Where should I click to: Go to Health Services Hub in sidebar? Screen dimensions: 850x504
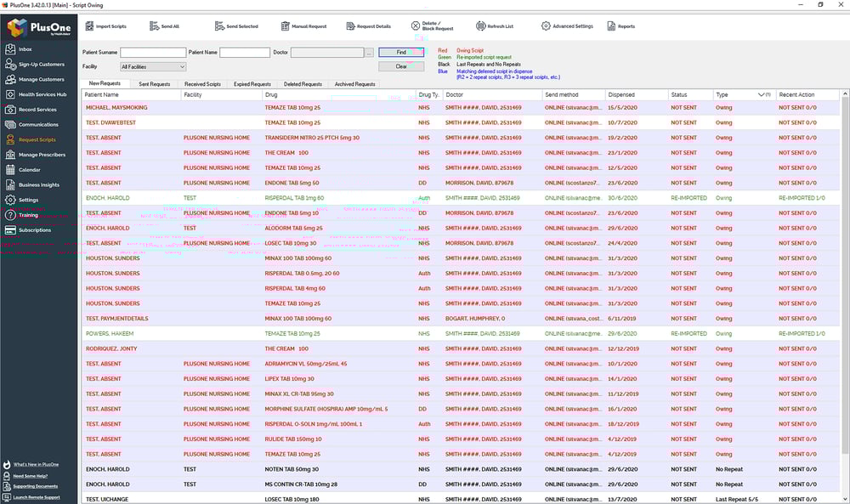pyautogui.click(x=42, y=94)
